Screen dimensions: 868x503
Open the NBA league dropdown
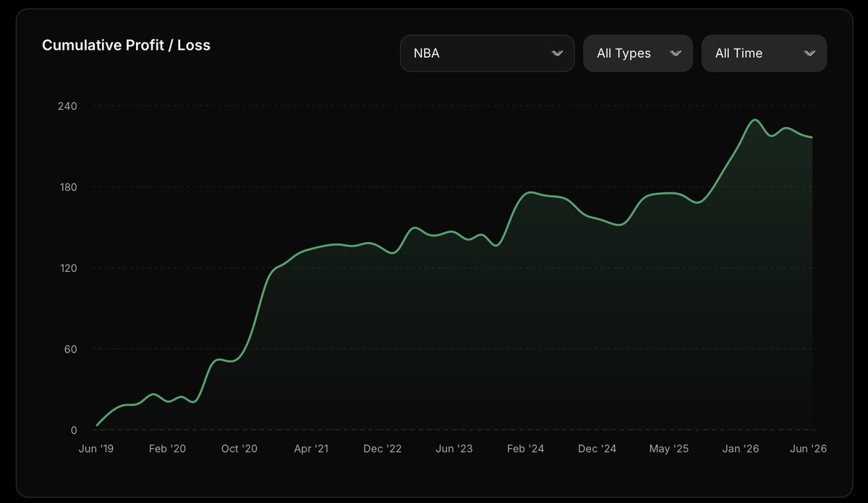point(487,53)
